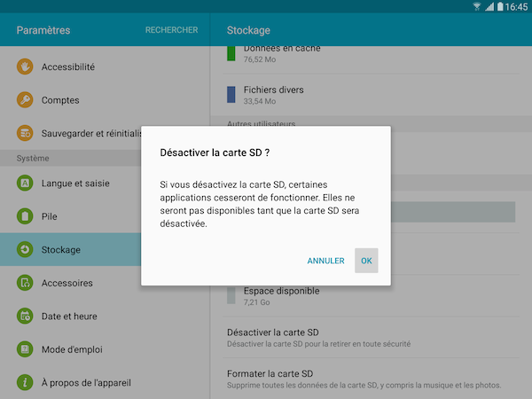
Task: Tap the Wi-Fi status icon
Action: (477, 6)
